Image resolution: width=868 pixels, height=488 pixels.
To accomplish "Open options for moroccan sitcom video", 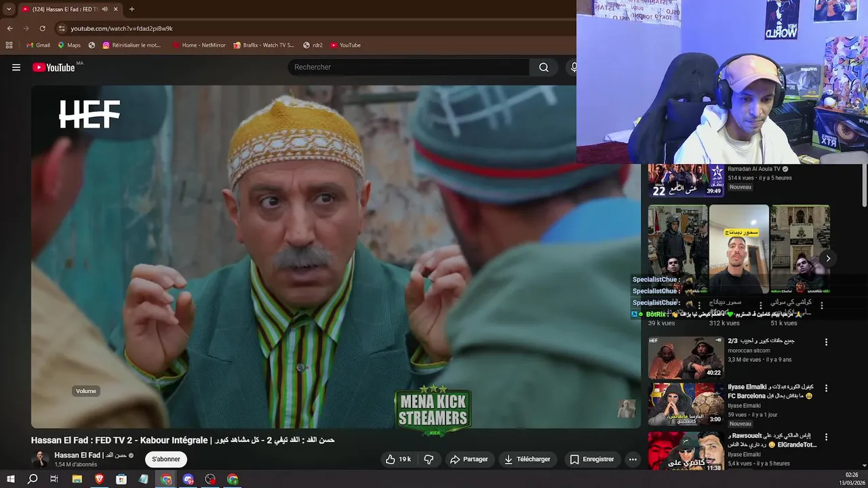I will click(x=826, y=342).
